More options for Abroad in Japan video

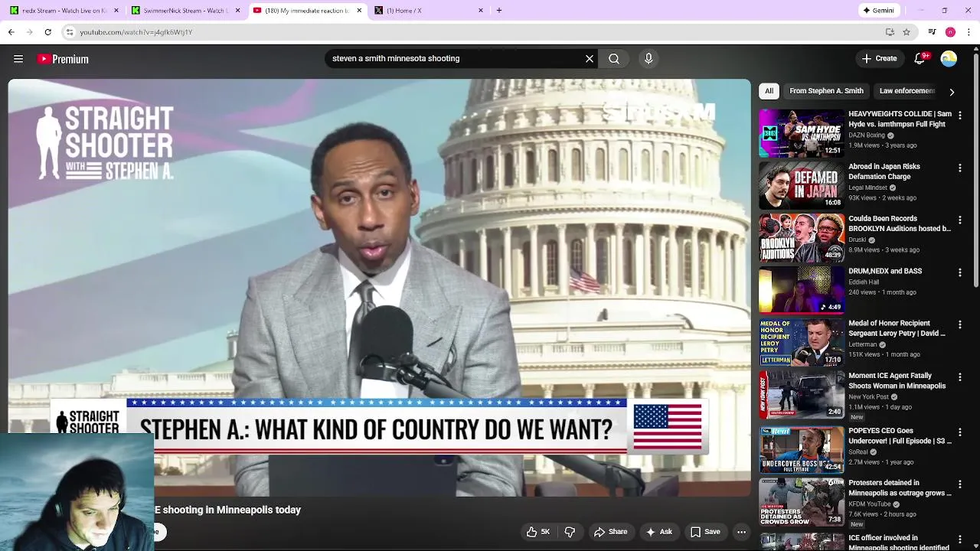[x=960, y=168]
